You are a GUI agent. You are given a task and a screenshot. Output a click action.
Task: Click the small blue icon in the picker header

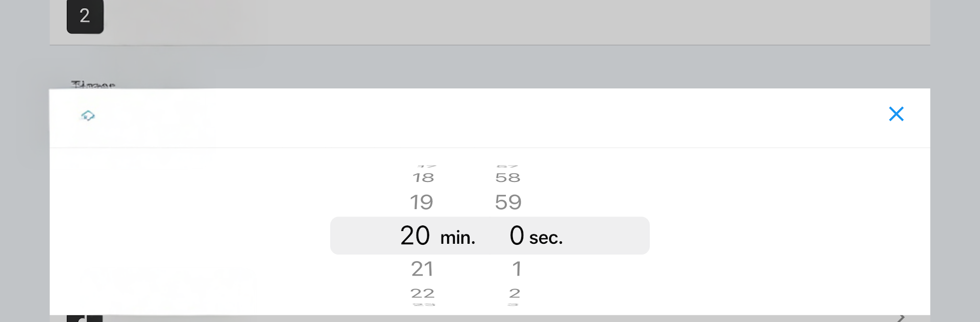tap(88, 116)
